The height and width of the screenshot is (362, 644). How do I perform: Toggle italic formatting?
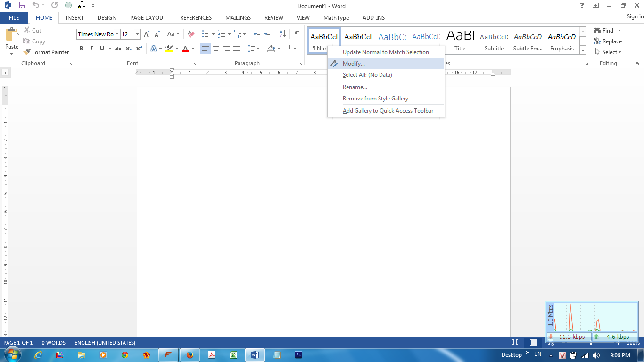point(91,49)
